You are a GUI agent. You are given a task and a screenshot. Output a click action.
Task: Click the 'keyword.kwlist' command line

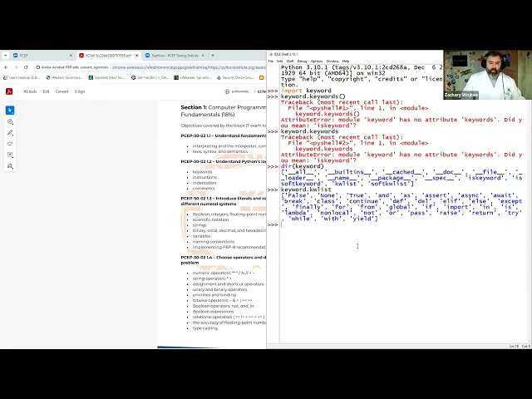(306, 190)
